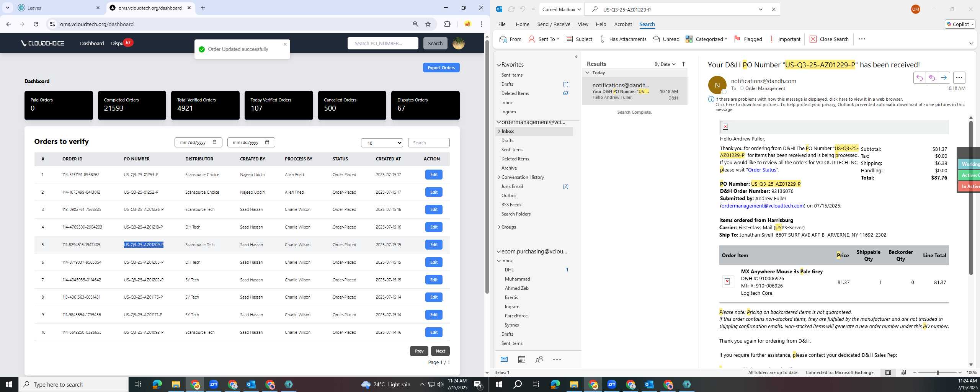Reload the Chrome dashboard page
The image size is (980, 392).
36,24
